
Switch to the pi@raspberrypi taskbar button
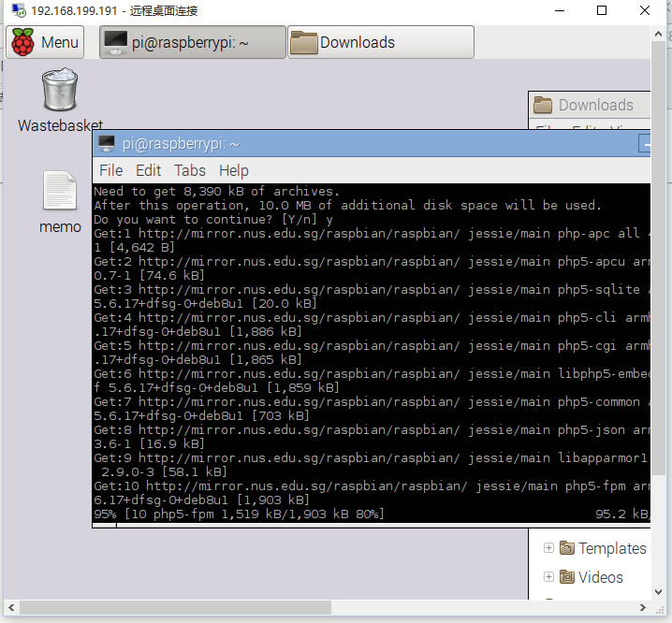[193, 42]
